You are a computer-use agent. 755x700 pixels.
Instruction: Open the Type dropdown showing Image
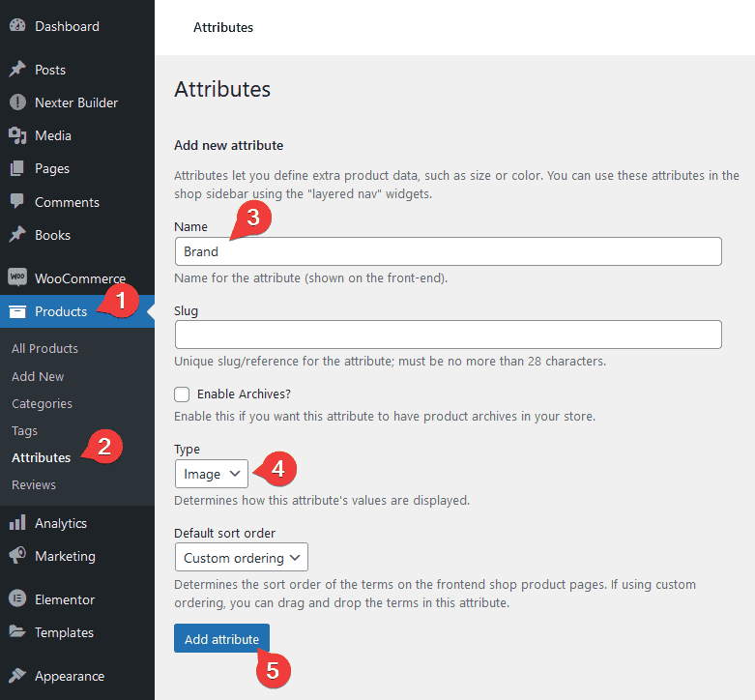[x=212, y=474]
